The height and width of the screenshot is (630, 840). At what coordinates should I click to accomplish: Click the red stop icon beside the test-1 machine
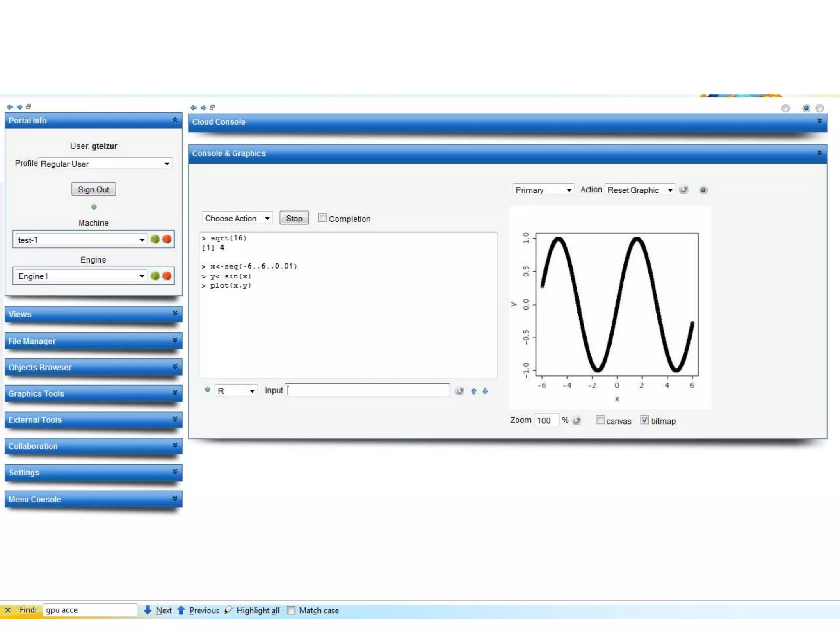click(167, 239)
